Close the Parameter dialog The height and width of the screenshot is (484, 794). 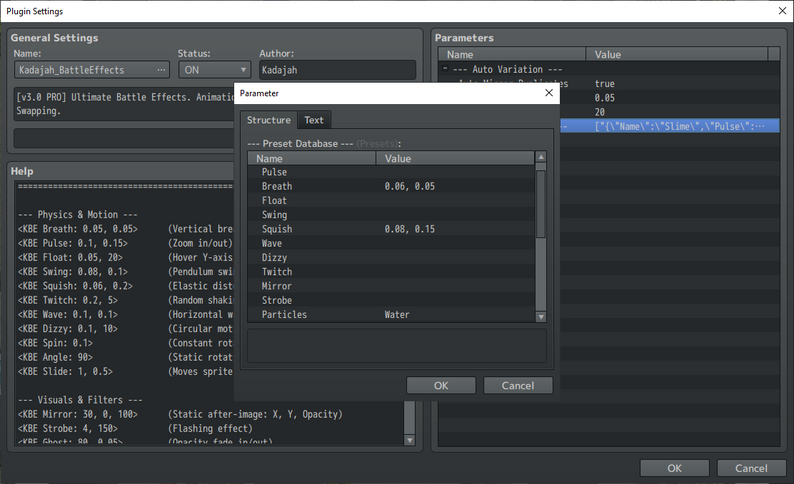(549, 93)
